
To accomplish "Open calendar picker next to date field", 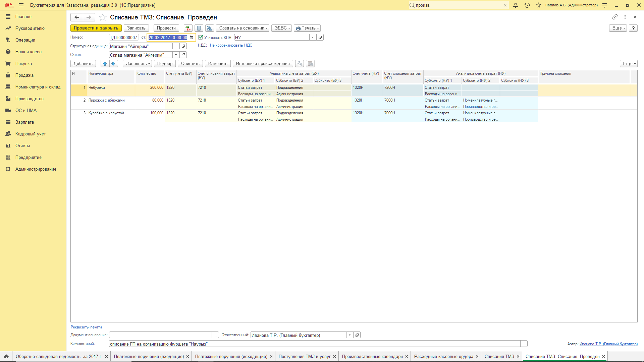I will click(192, 38).
